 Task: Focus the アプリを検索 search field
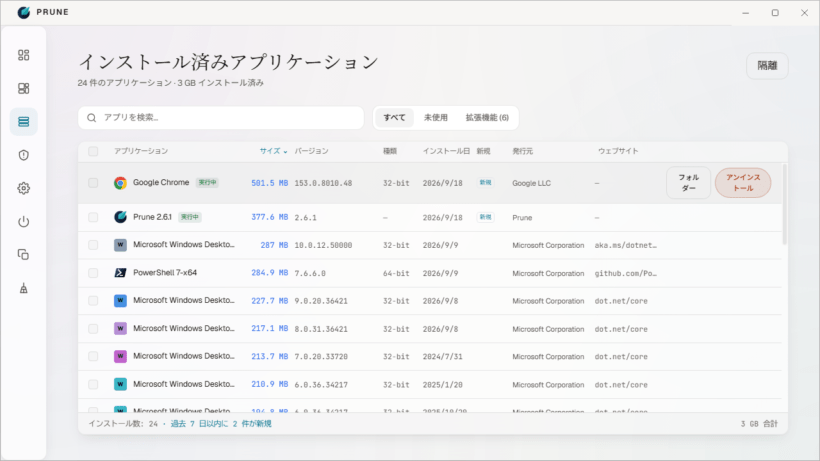click(221, 118)
